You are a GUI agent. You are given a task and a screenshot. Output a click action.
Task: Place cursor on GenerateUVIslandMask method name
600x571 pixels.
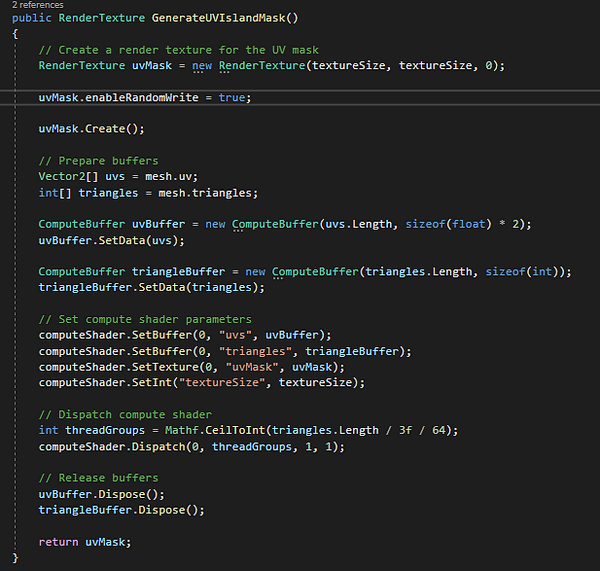(218, 18)
